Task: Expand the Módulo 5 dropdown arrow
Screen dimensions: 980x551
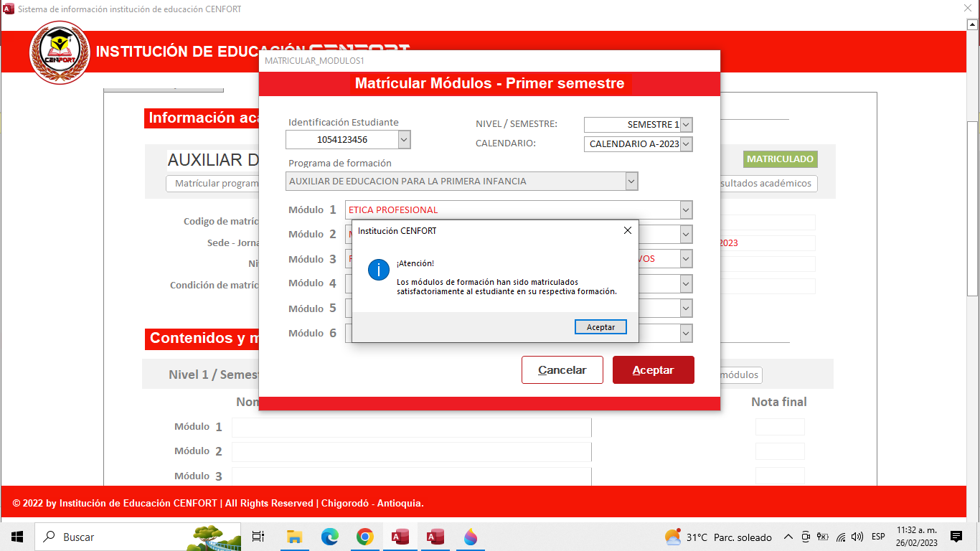Action: click(686, 309)
